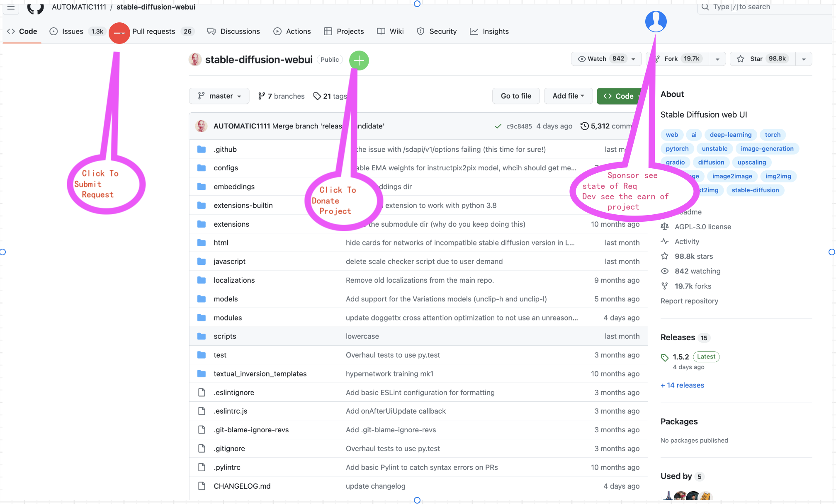
Task: Open the Wiki tab
Action: pos(390,31)
